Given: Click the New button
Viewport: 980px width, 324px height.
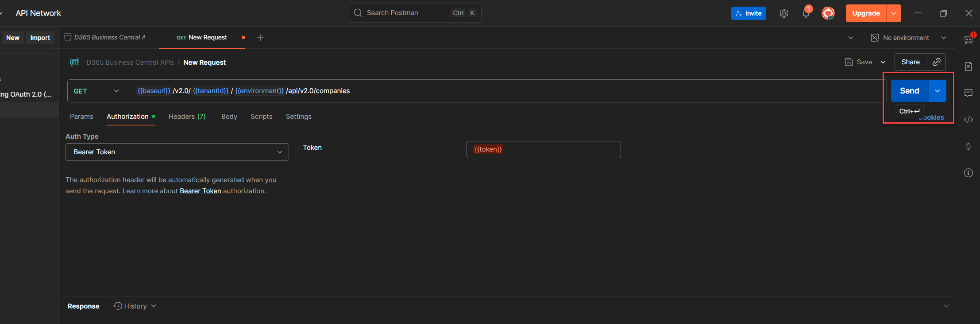Looking at the screenshot, I should 13,38.
